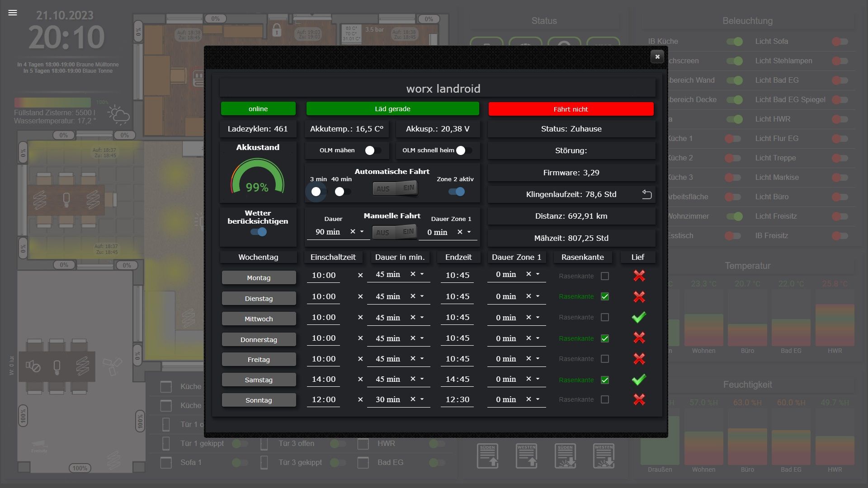Clear the Samstag Einschaltzeit with the x
868x488 pixels.
(360, 379)
